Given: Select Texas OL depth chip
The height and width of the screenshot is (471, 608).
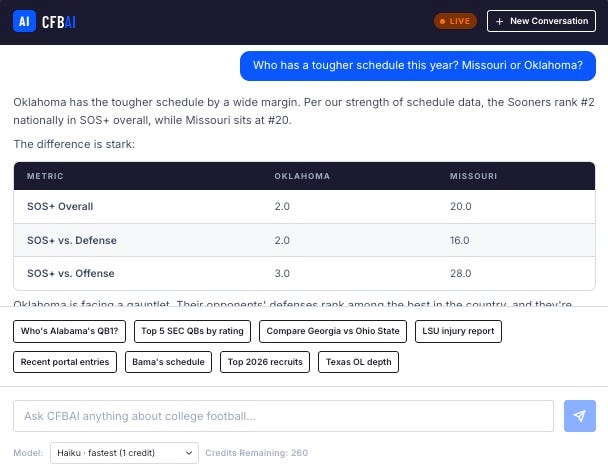Looking at the screenshot, I should pos(358,362).
